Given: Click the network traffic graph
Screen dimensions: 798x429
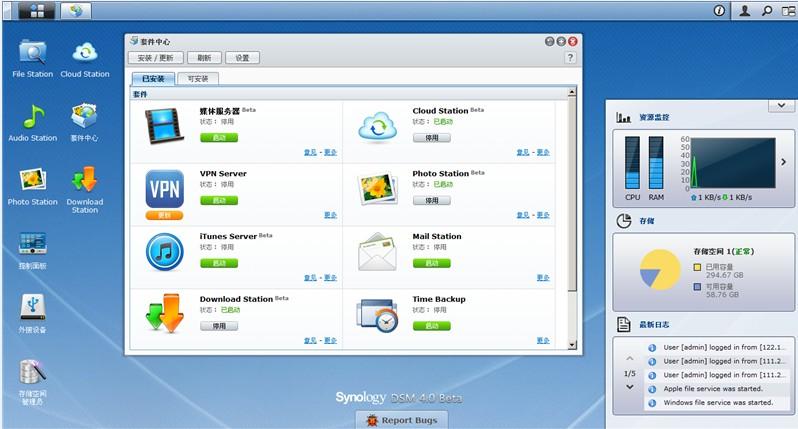Looking at the screenshot, I should [x=733, y=163].
